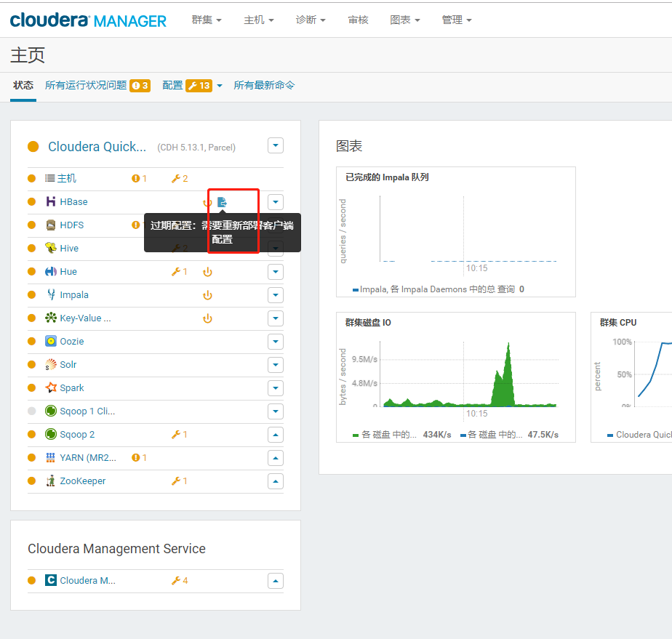
Task: Click the Spark star logo icon
Action: pos(51,387)
